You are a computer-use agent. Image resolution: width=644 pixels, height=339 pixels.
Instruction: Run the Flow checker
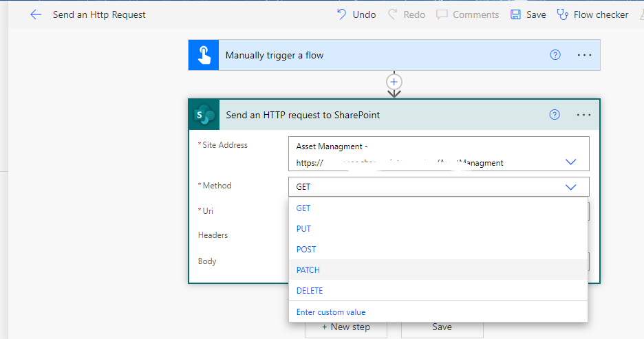[x=592, y=14]
